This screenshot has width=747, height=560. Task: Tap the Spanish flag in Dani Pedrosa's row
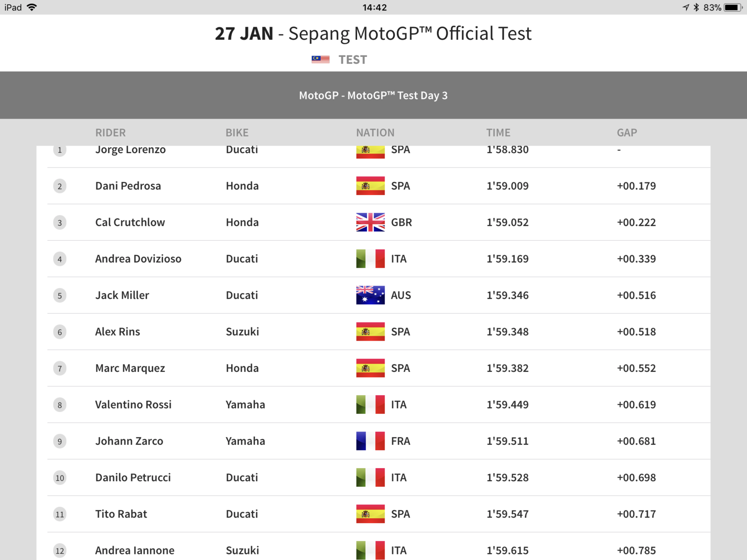coord(370,186)
